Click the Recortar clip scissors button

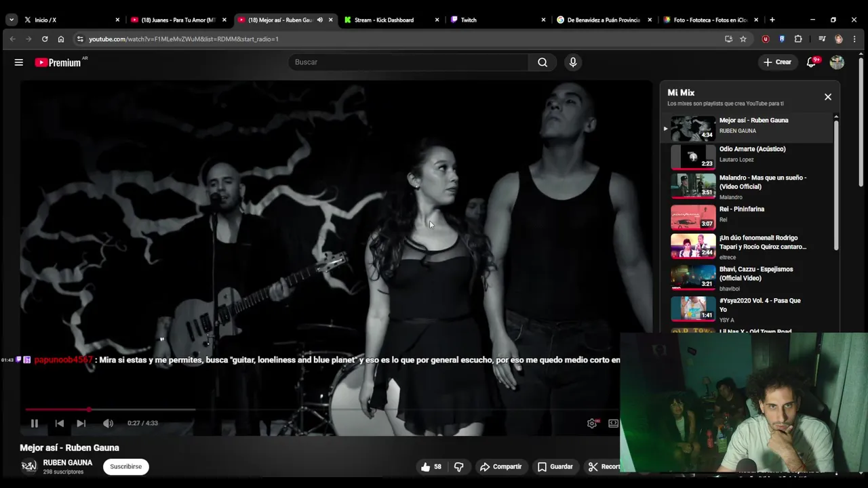click(604, 466)
